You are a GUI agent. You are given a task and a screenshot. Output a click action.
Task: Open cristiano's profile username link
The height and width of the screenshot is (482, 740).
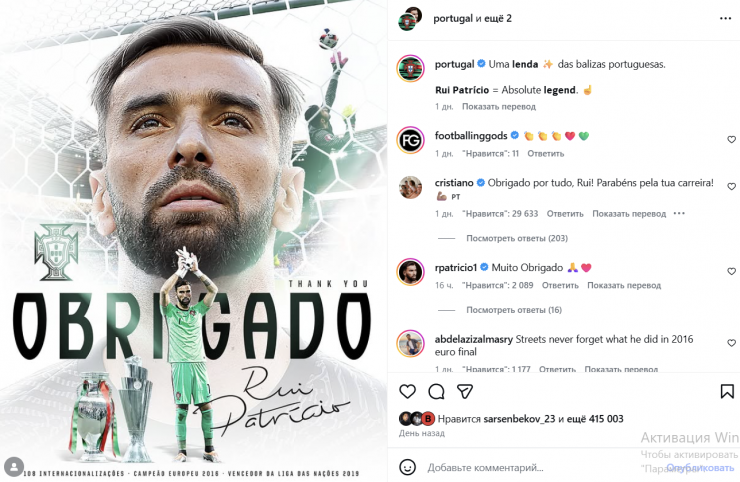coord(454,183)
